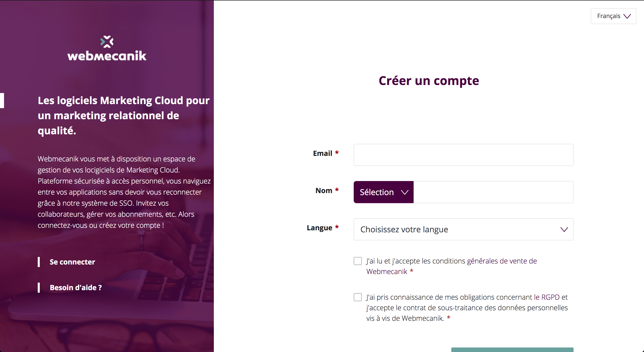Screen dimensions: 644x352
Task: Expand the Choisissez votre langue dropdown
Action: click(x=463, y=229)
